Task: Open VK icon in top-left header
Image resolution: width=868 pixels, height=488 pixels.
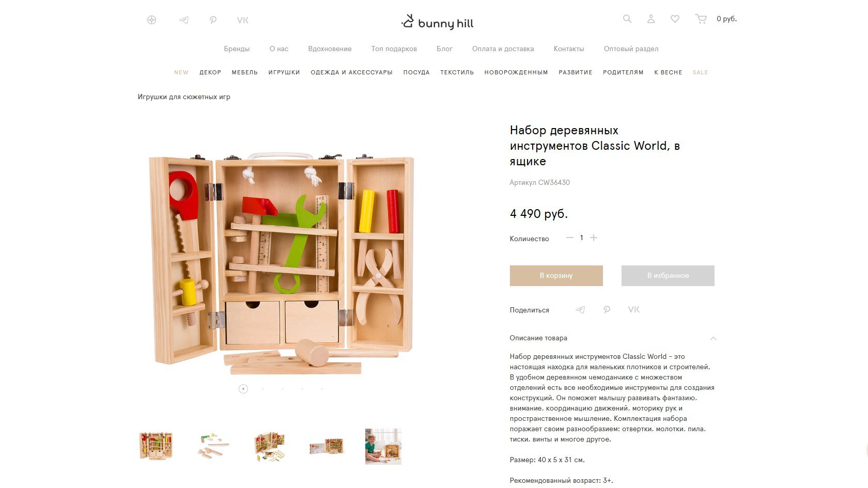Action: coord(243,20)
